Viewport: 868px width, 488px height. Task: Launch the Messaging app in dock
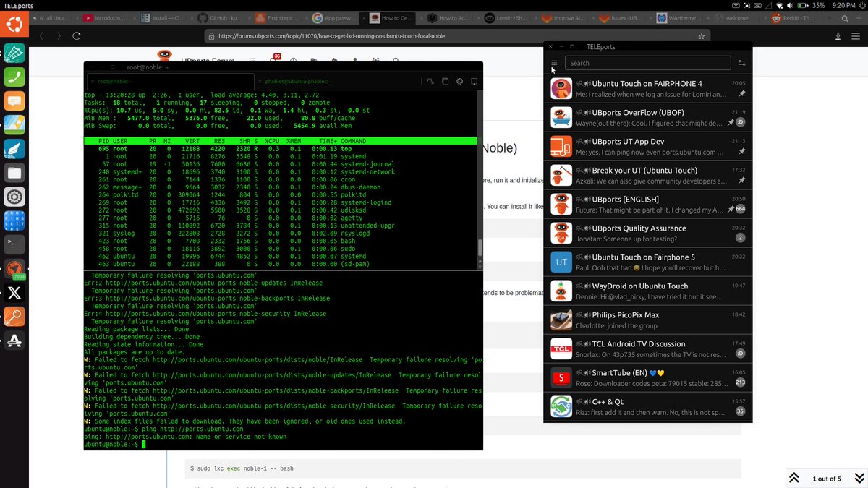(x=14, y=100)
